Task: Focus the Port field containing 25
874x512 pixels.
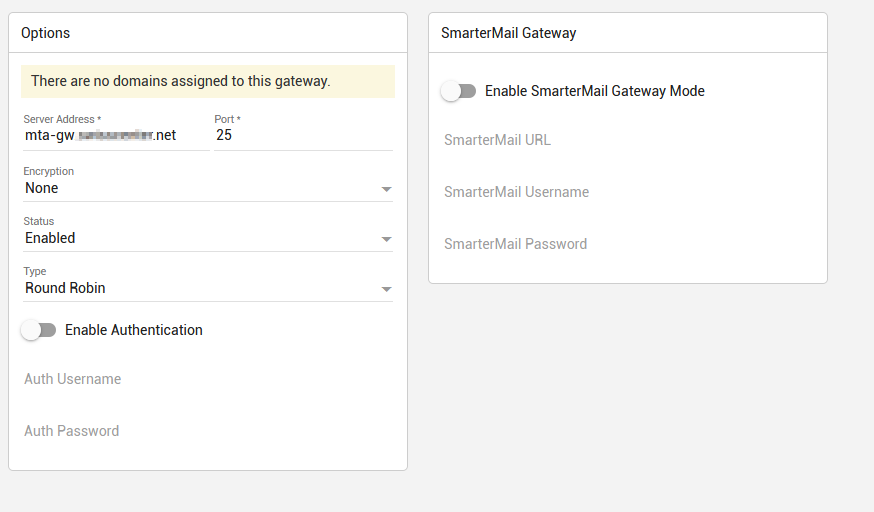Action: (x=302, y=135)
